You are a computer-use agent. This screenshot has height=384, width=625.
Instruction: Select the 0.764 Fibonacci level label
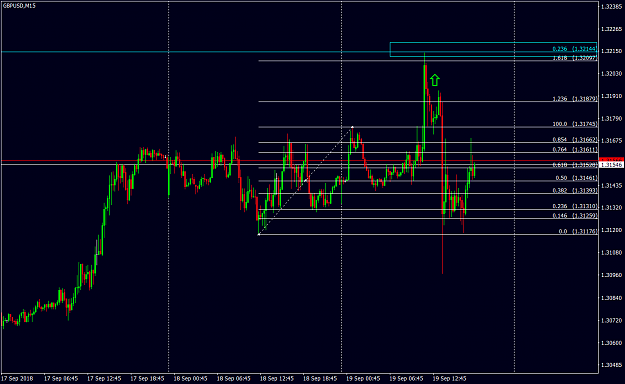[x=574, y=150]
